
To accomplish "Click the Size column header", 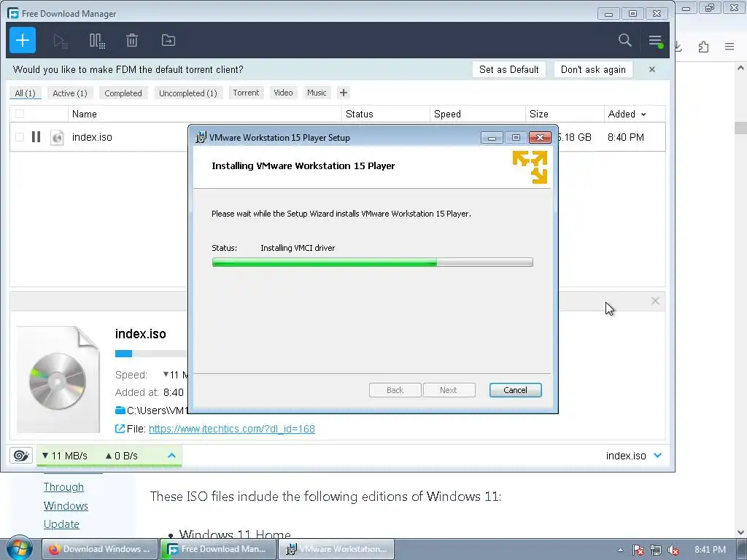I will coord(565,114).
